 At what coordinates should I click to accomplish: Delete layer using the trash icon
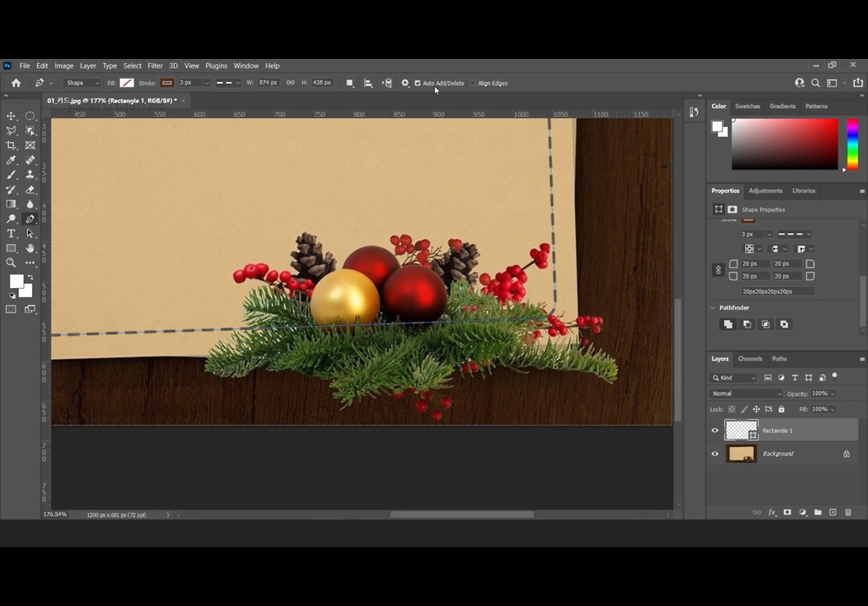tap(848, 512)
